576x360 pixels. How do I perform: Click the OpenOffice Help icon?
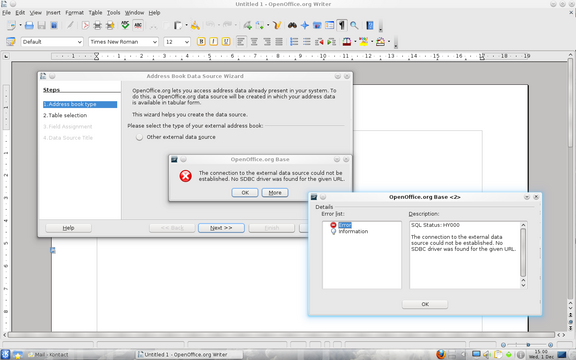pyautogui.click(x=370, y=25)
